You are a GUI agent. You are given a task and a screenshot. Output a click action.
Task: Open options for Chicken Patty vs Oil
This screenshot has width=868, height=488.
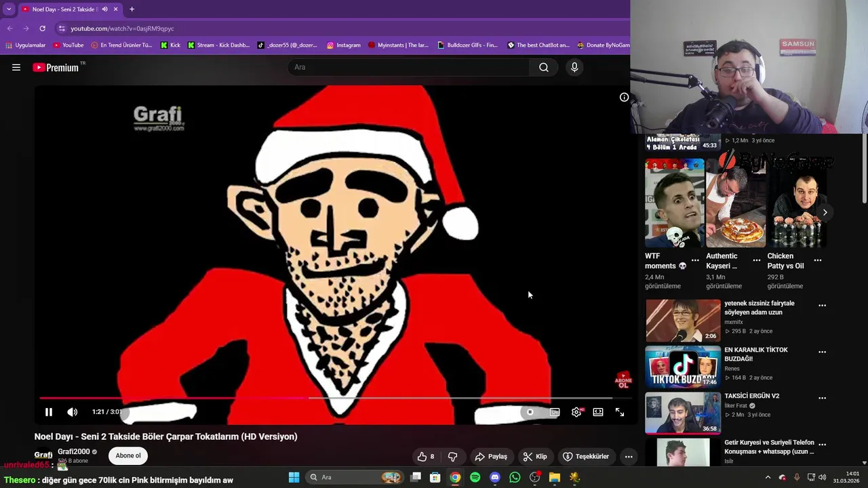coord(818,260)
